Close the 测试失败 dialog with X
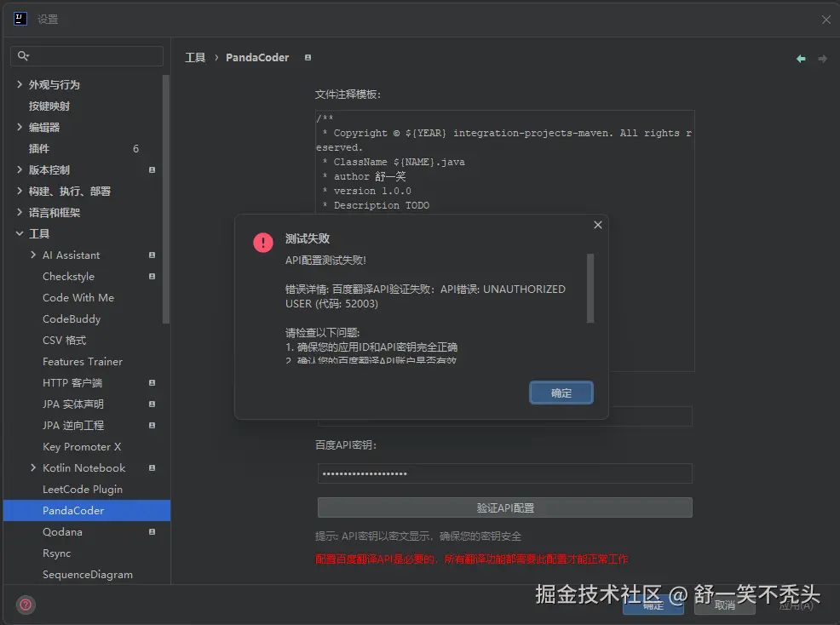The width and height of the screenshot is (840, 625). pos(598,225)
